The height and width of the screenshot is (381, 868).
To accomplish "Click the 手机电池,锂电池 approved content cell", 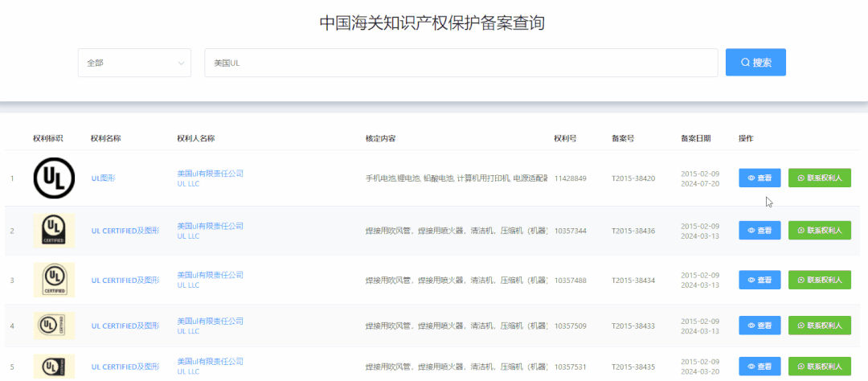I will tap(457, 178).
